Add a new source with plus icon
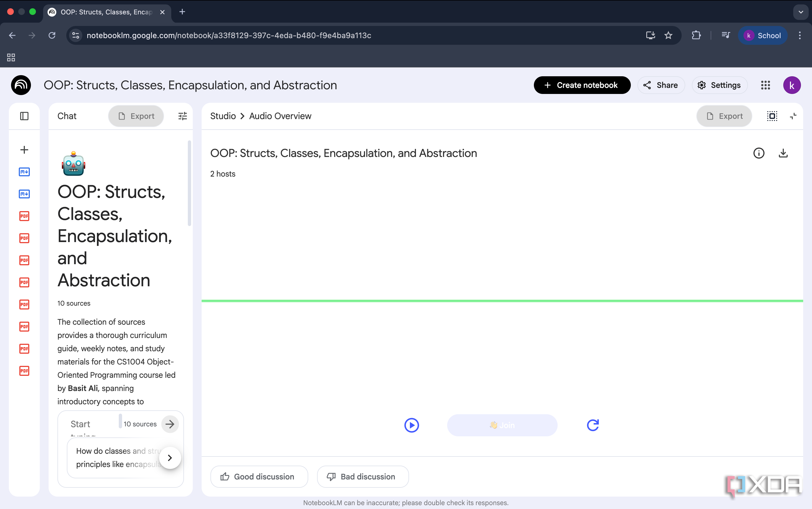812x509 pixels. coord(24,150)
